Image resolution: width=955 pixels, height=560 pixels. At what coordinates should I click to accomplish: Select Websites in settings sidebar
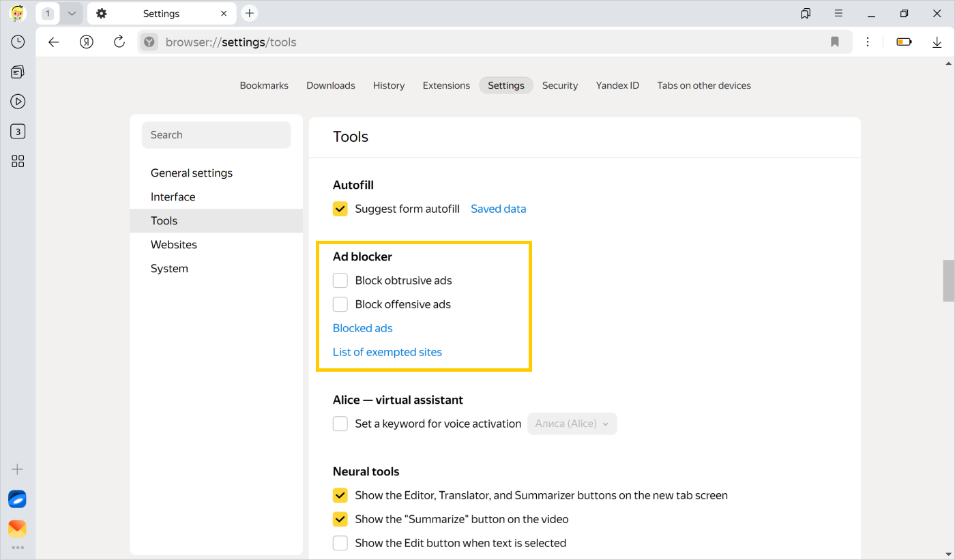[174, 244]
